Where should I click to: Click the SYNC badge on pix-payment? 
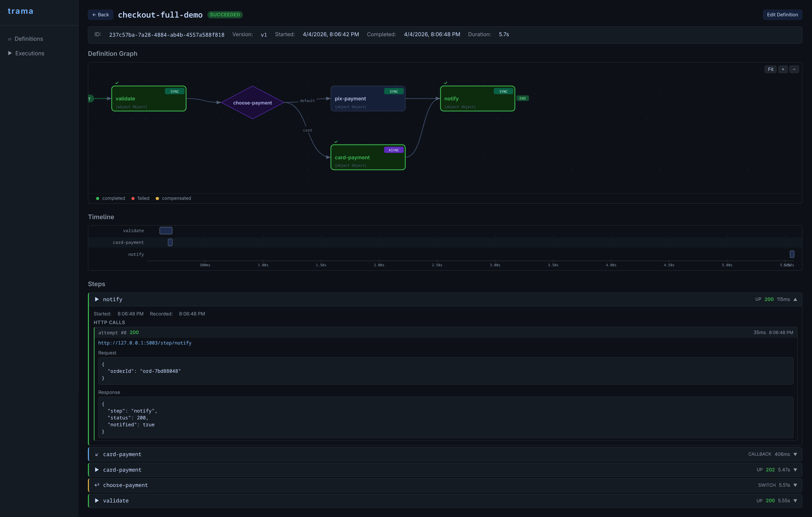[394, 91]
